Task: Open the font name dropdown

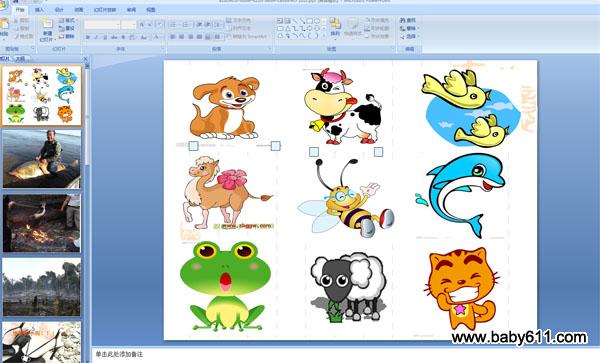Action: click(x=102, y=25)
